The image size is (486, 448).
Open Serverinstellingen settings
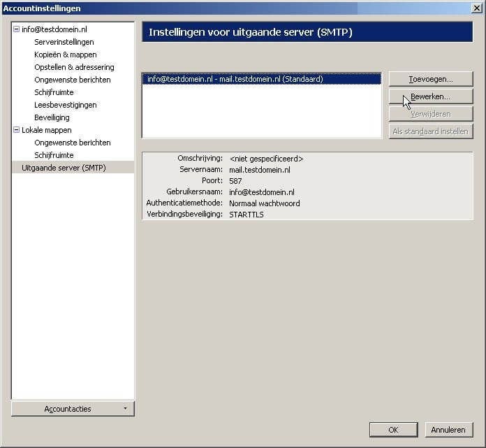(x=64, y=42)
